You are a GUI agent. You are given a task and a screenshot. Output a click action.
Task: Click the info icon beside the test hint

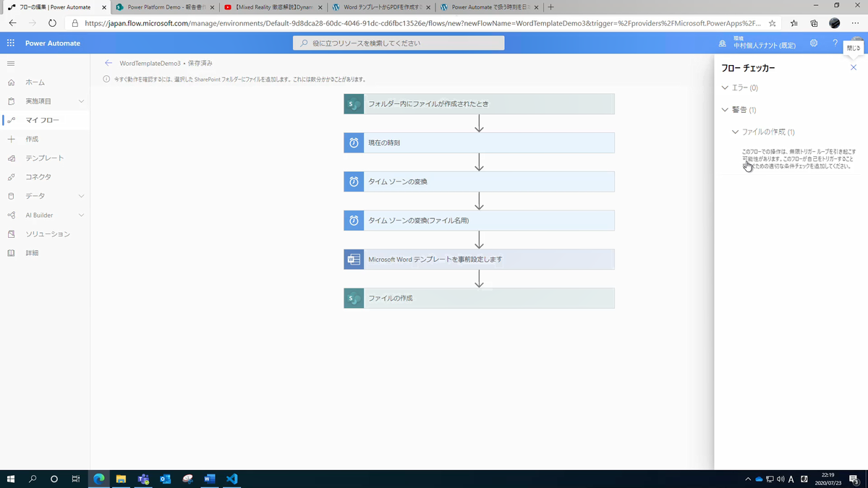[106, 80]
